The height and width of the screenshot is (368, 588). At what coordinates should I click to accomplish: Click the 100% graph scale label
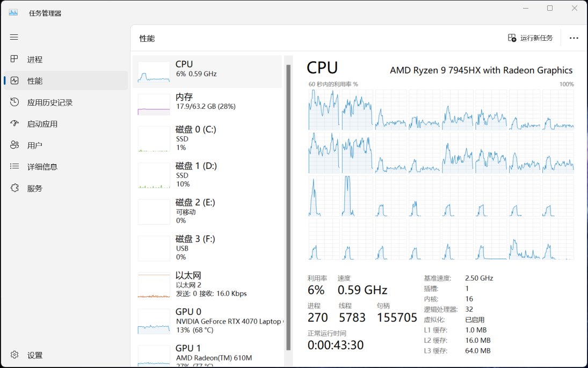coord(567,84)
